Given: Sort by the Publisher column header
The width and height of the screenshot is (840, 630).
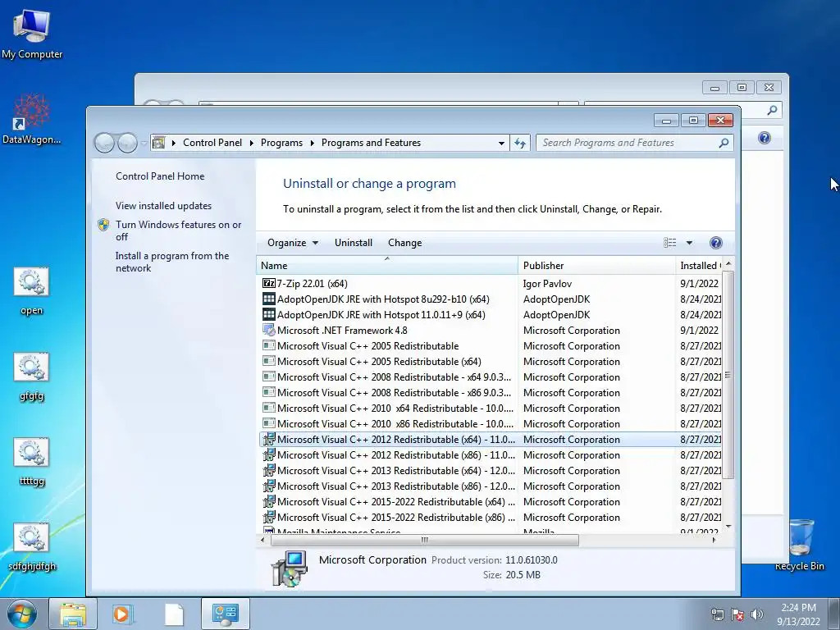Looking at the screenshot, I should pyautogui.click(x=597, y=265).
